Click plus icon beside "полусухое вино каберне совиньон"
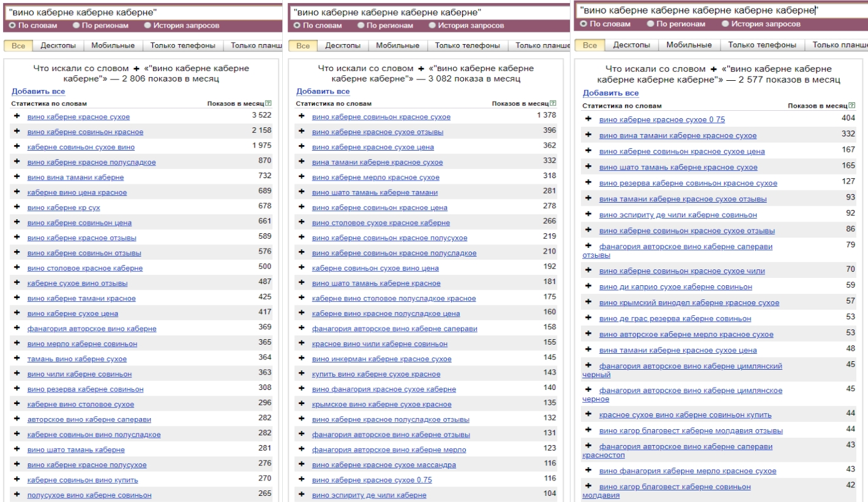 point(17,495)
